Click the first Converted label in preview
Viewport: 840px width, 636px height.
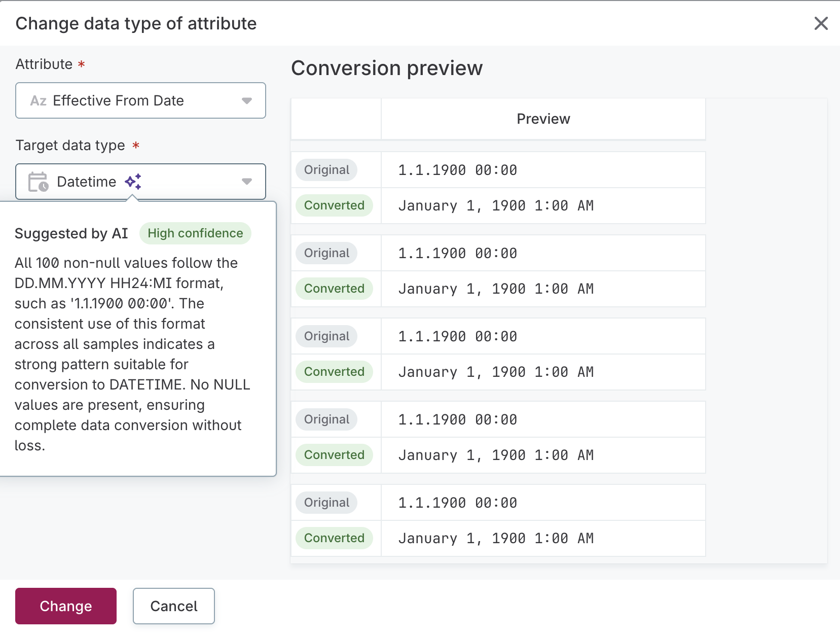pyautogui.click(x=334, y=205)
